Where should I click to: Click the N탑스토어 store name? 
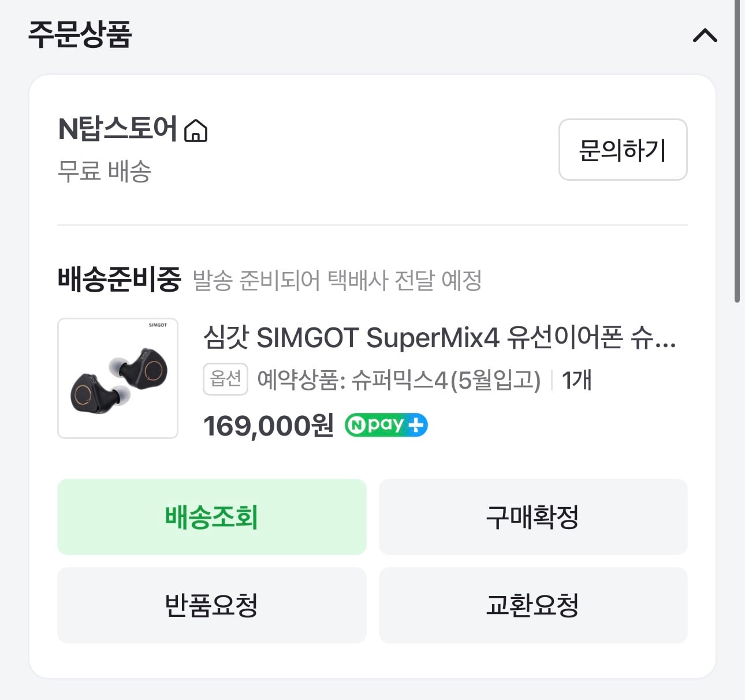tap(117, 129)
